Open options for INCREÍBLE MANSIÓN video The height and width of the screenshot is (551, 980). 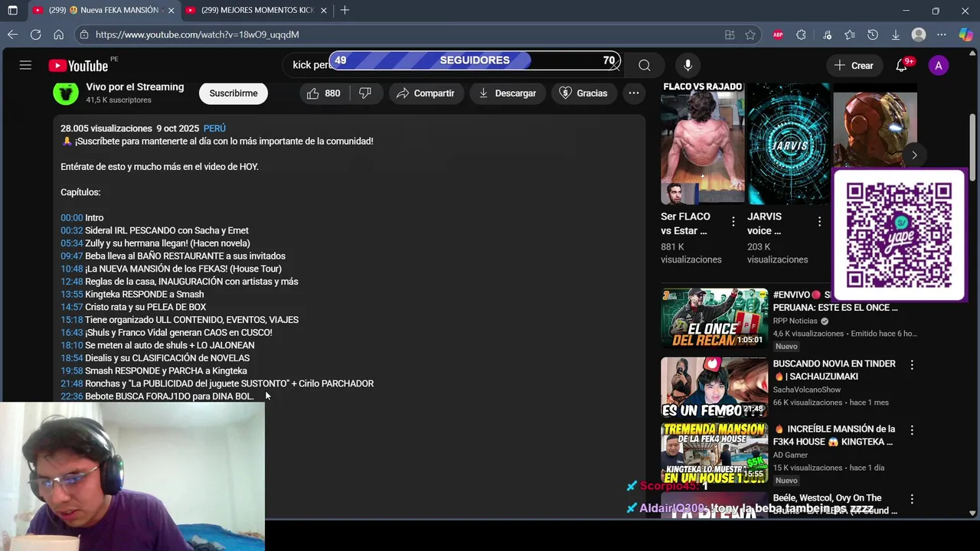pos(912,430)
